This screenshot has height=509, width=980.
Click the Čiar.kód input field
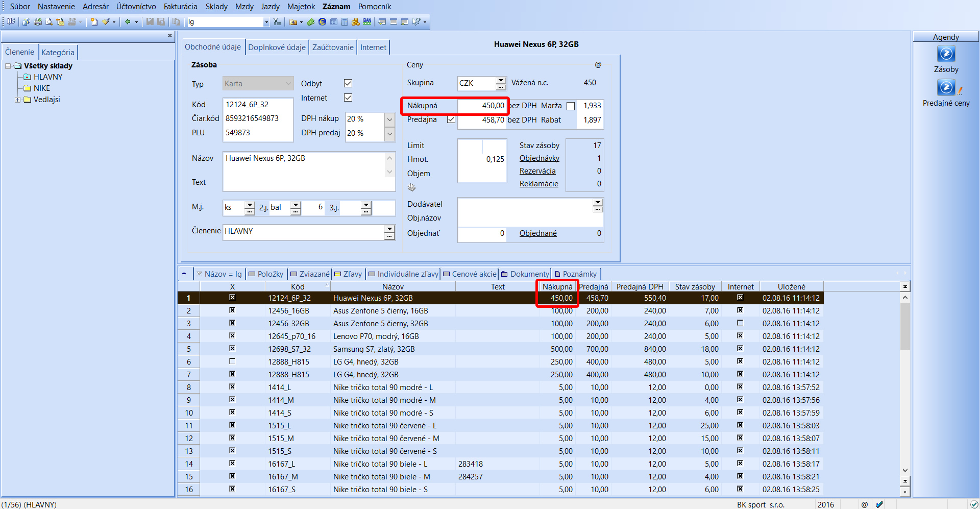coord(258,118)
